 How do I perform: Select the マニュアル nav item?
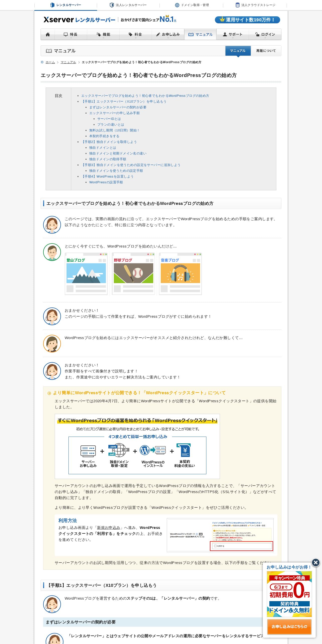[200, 34]
